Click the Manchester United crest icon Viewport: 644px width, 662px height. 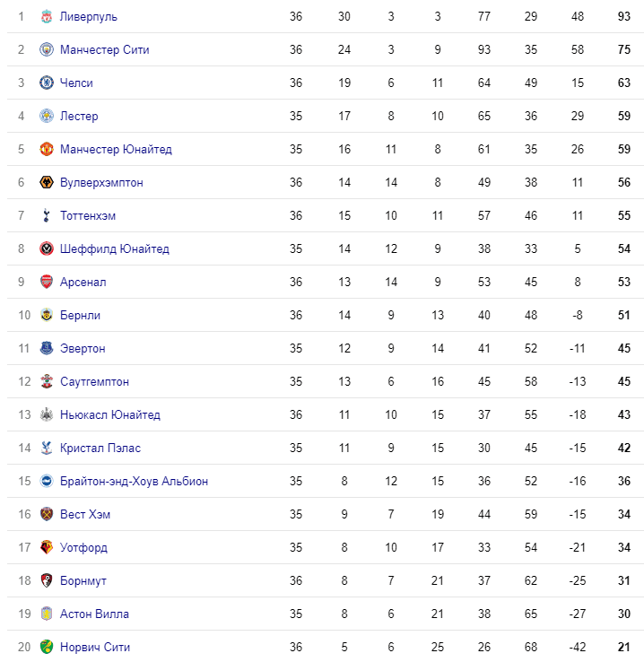(47, 149)
